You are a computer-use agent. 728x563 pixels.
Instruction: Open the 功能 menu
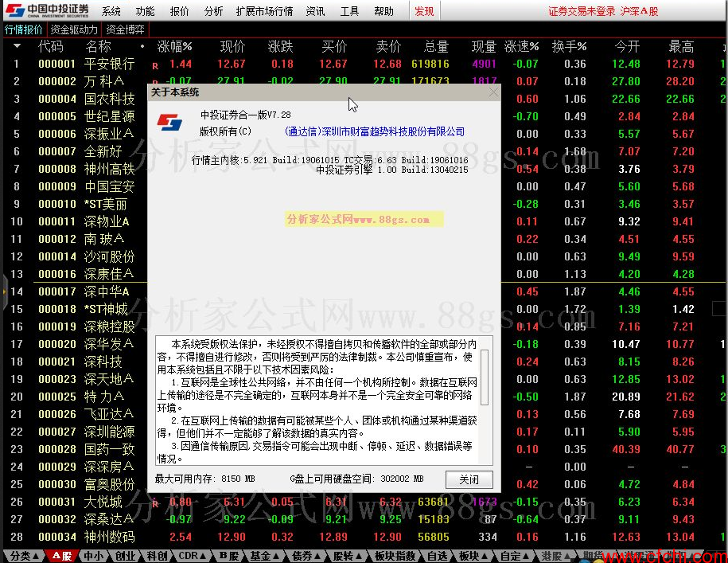[x=146, y=11]
